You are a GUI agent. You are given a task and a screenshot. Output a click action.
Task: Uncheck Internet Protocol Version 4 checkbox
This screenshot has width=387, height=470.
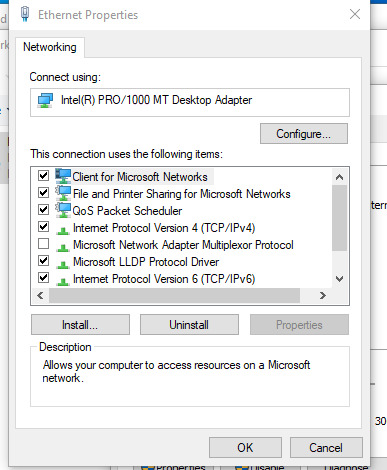(43, 227)
